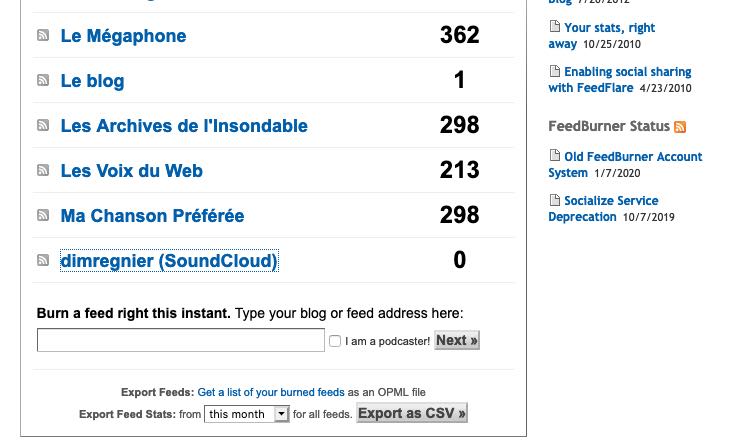Click the feed icon beside Ma Chanson Préférée

(43, 215)
